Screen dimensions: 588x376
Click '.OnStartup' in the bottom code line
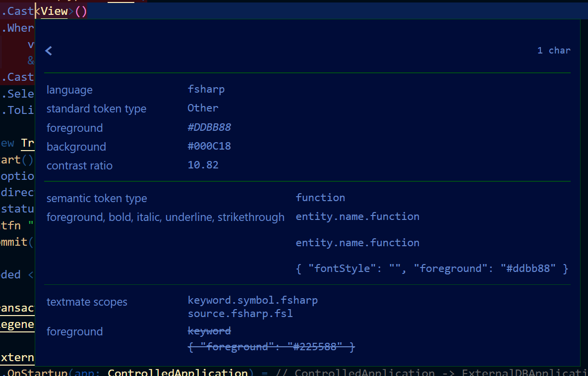click(x=35, y=372)
